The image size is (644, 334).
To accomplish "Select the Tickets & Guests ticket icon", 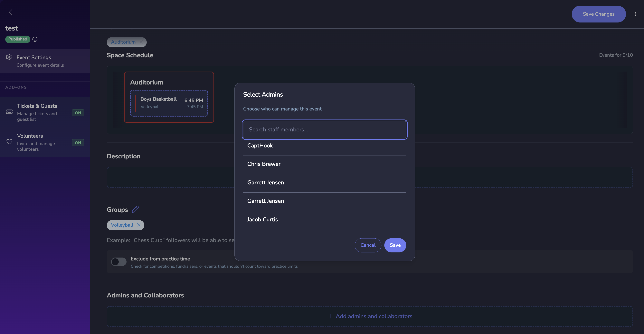I will tap(9, 112).
